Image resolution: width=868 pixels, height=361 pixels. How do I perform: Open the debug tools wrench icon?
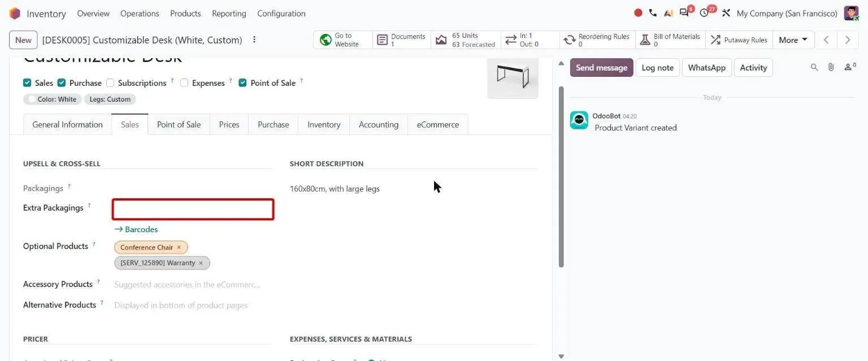click(x=726, y=13)
